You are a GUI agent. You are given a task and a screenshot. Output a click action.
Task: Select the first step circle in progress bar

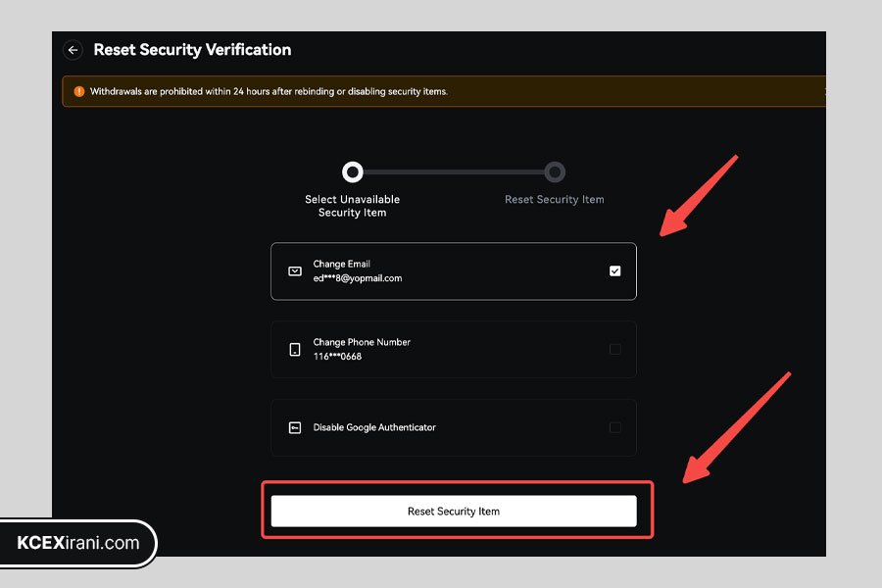[x=353, y=172]
